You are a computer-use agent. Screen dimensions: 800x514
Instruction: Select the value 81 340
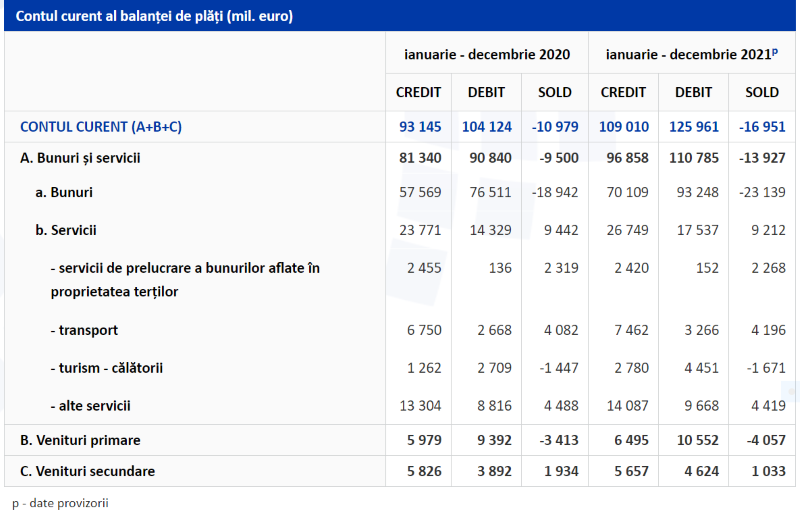coord(420,158)
